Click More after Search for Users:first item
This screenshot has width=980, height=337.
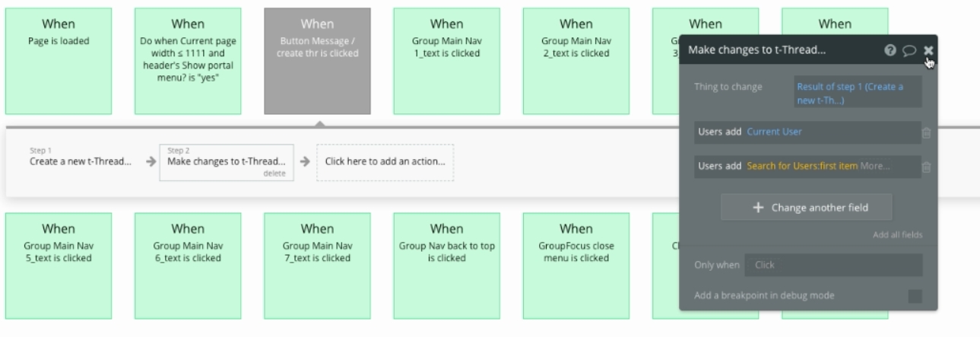click(875, 167)
